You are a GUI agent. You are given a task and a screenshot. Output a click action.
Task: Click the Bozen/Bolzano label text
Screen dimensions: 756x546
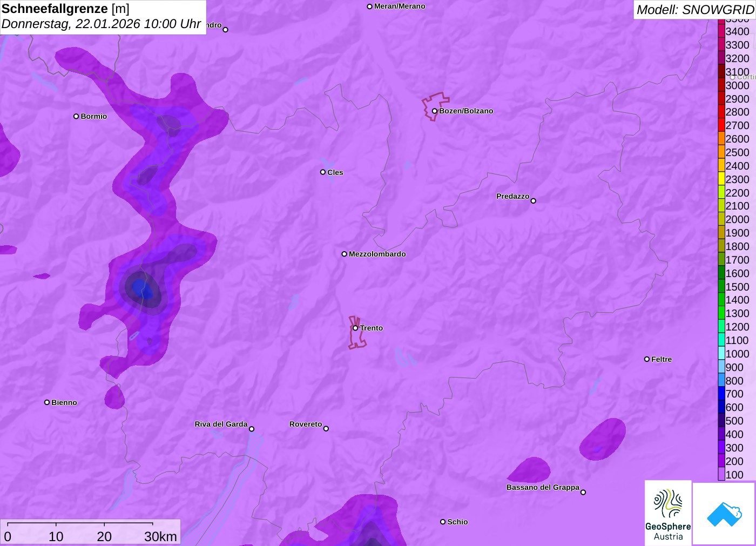[466, 111]
